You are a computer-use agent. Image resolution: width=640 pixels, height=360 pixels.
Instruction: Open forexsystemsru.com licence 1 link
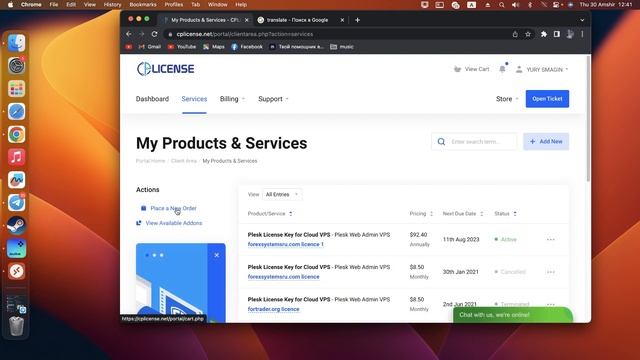point(286,244)
